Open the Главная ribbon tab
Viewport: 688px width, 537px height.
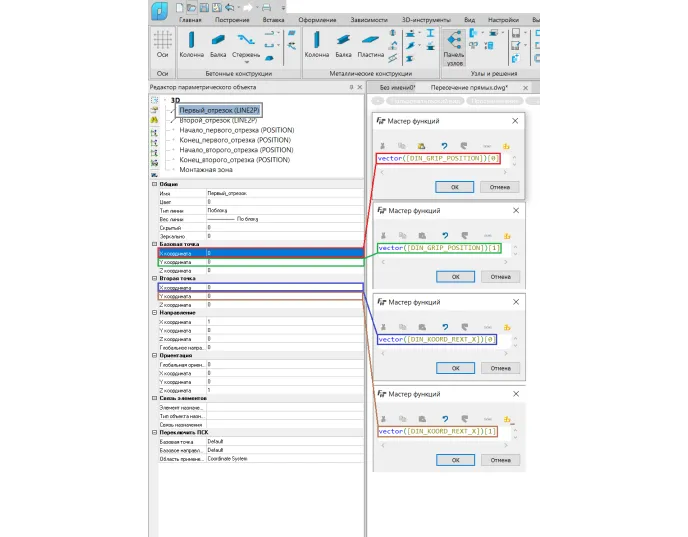[190, 20]
